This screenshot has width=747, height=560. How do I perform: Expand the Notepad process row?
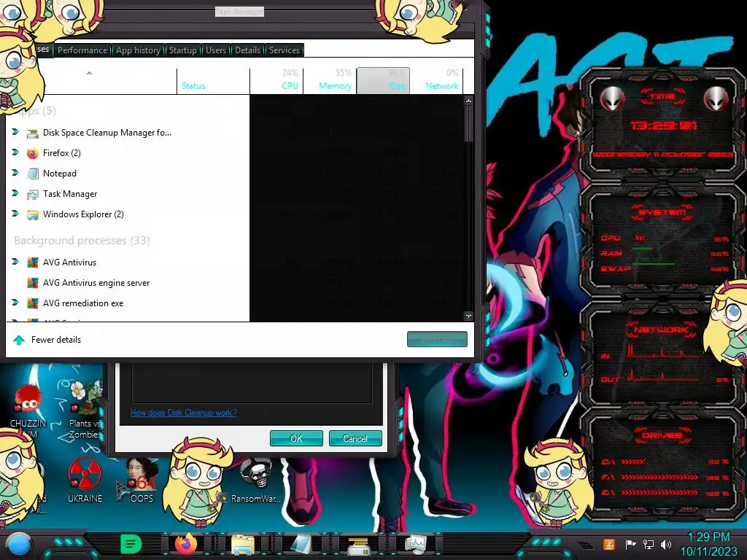15,173
